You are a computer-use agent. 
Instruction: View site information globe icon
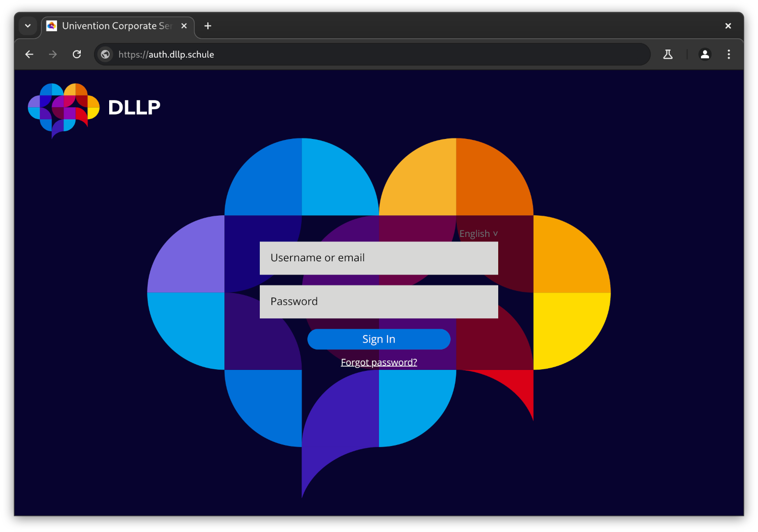105,54
